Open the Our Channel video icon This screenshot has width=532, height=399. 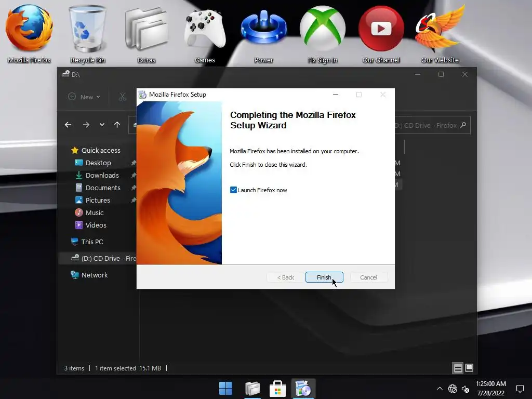[x=381, y=34]
